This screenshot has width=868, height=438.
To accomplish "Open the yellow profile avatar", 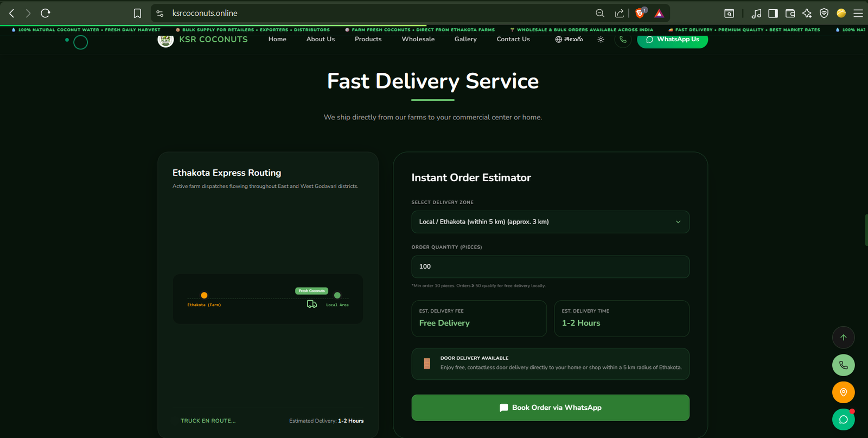I will [x=841, y=13].
